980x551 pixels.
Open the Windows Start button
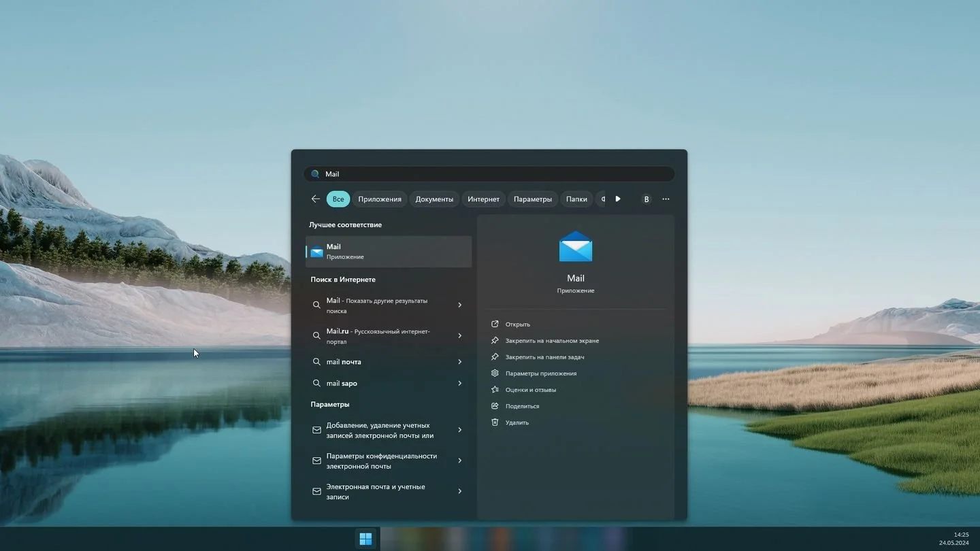click(365, 539)
